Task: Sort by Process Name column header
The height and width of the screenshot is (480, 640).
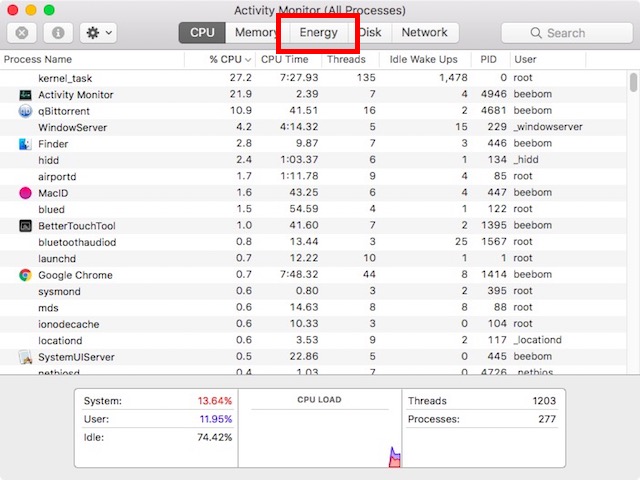Action: coord(92,60)
